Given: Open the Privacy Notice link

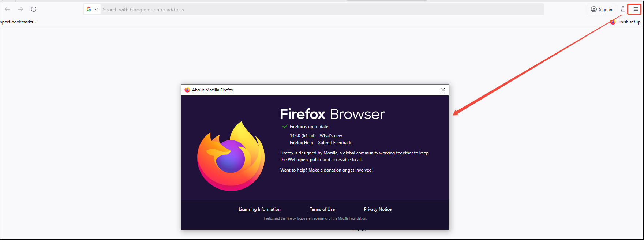Looking at the screenshot, I should click(x=378, y=209).
